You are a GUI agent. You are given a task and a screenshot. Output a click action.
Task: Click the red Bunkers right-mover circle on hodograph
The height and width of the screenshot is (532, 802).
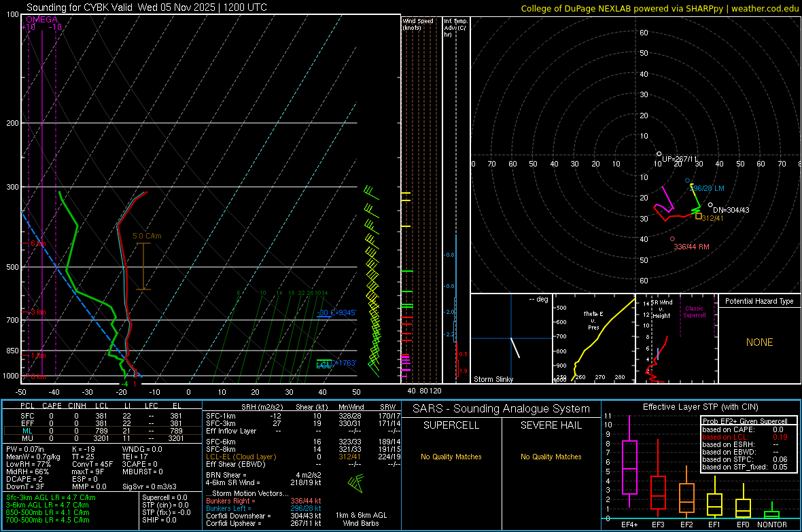[x=672, y=239]
